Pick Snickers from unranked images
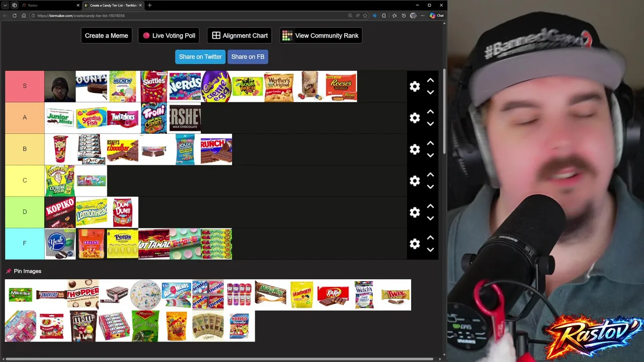Viewport: 644px width, 362px height. coord(52,295)
